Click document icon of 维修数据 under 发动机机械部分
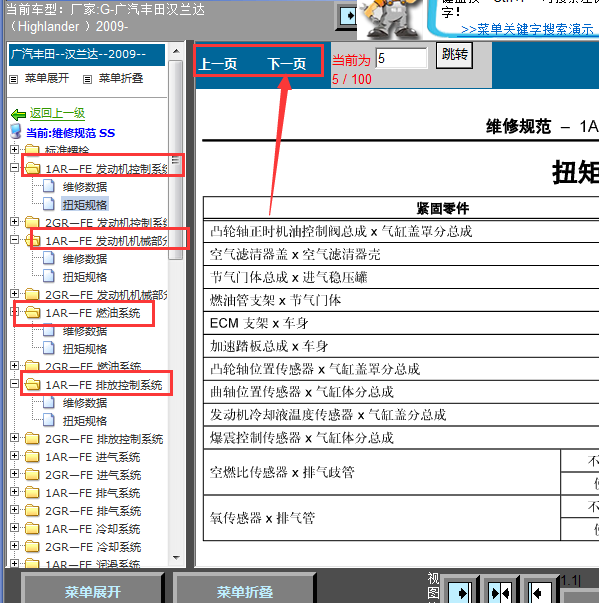The width and height of the screenshot is (599, 603). click(49, 258)
